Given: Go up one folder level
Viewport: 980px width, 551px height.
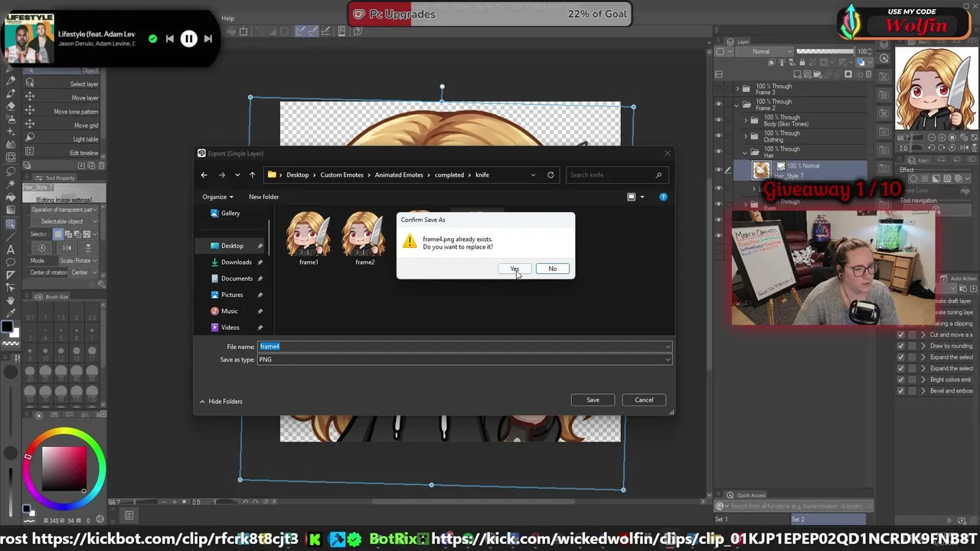Looking at the screenshot, I should pyautogui.click(x=252, y=174).
